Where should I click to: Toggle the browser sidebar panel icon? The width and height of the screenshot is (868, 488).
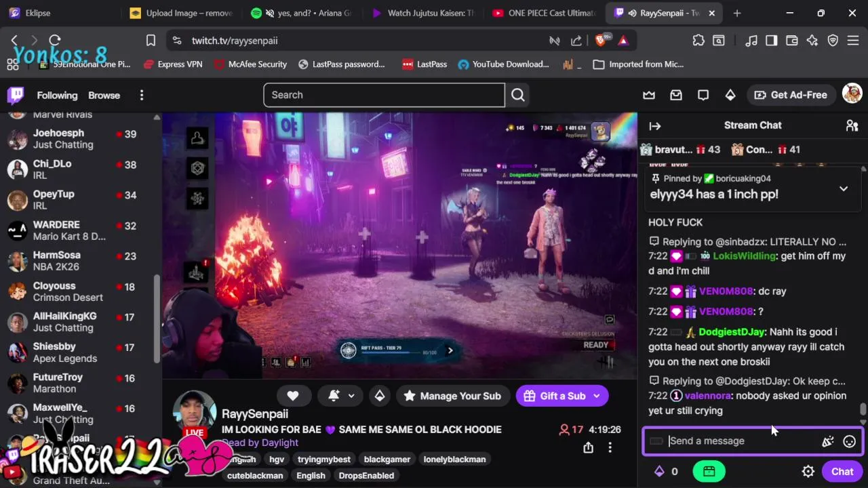771,41
